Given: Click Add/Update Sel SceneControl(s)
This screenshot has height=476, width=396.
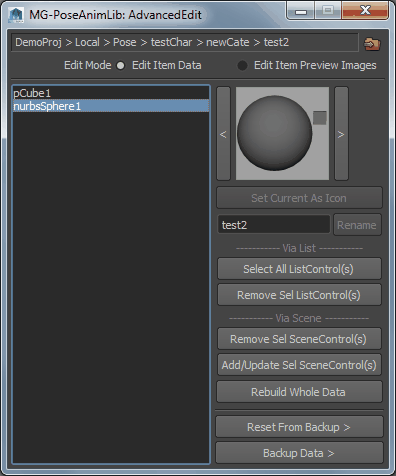Looking at the screenshot, I should [299, 365].
